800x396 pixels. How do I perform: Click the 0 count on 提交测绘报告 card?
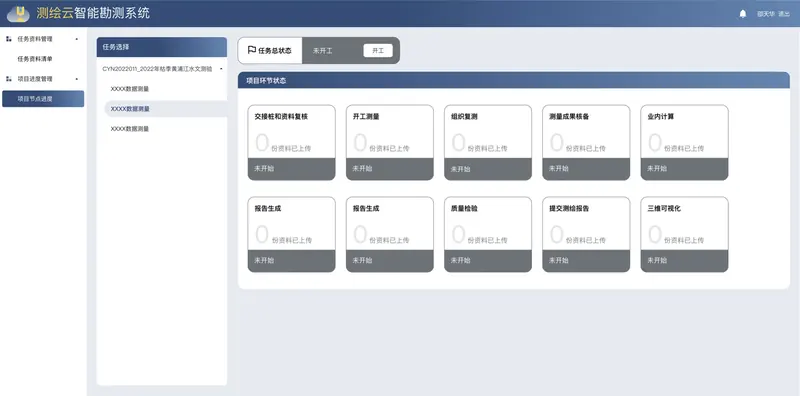coord(557,235)
